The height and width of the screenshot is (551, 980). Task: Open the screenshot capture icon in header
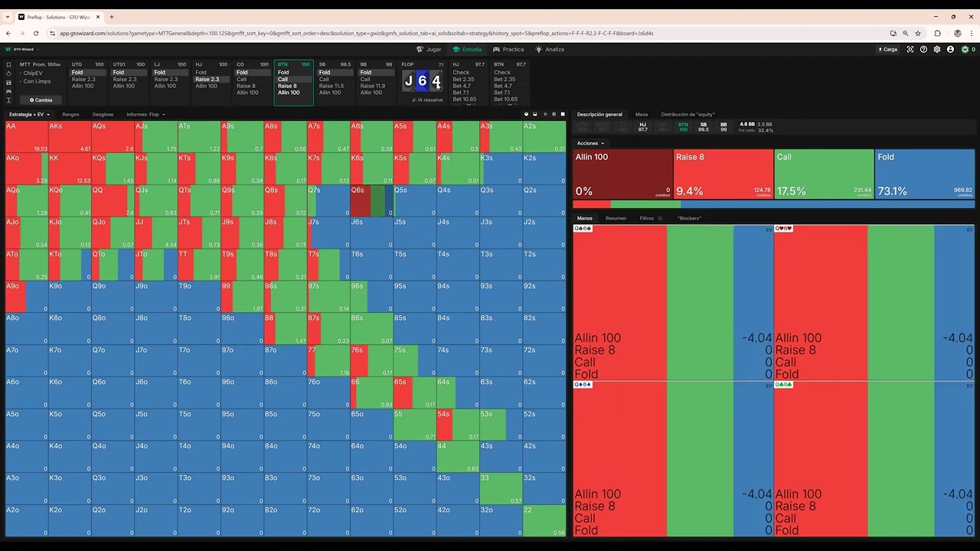[x=910, y=49]
